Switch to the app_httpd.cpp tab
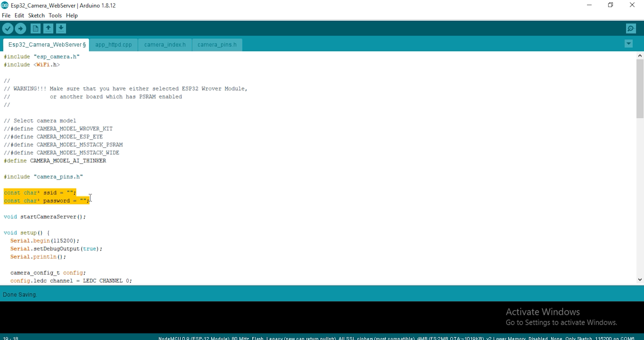This screenshot has height=340, width=644. (x=113, y=45)
